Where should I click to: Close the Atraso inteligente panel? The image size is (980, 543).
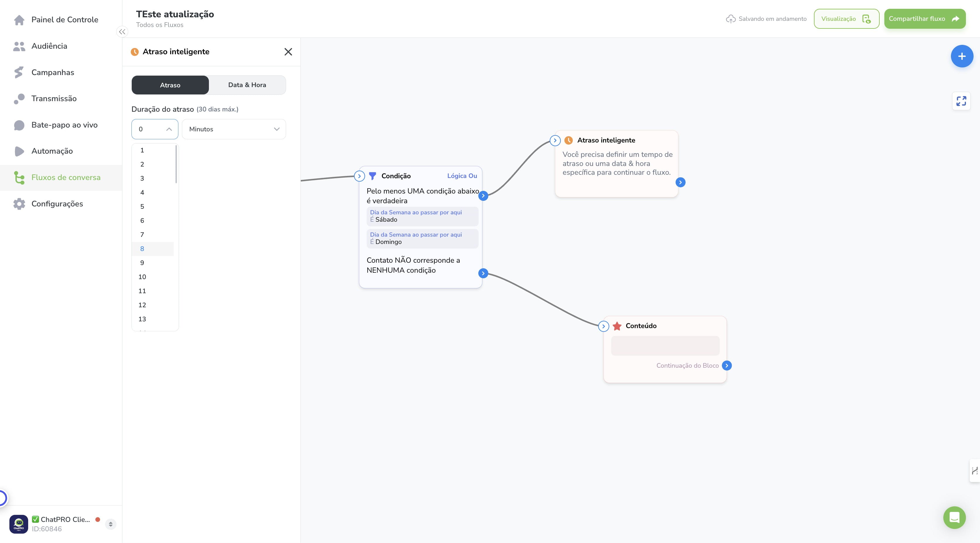coord(288,52)
